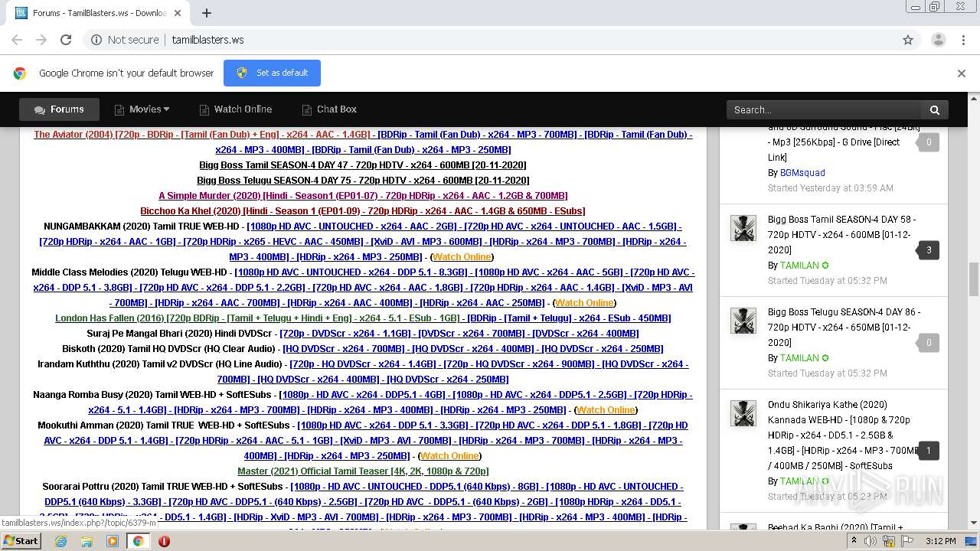This screenshot has width=980, height=551.
Task: Go back with the browser back arrow
Action: click(17, 40)
